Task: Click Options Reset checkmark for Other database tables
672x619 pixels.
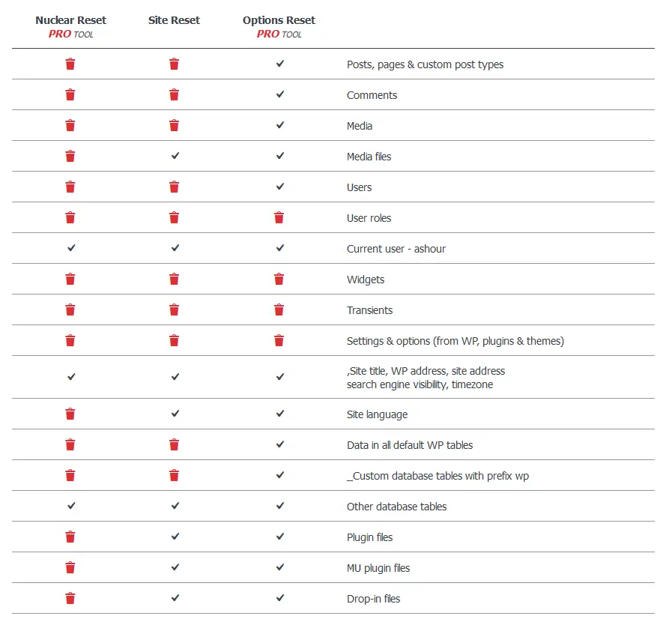Action: [279, 507]
